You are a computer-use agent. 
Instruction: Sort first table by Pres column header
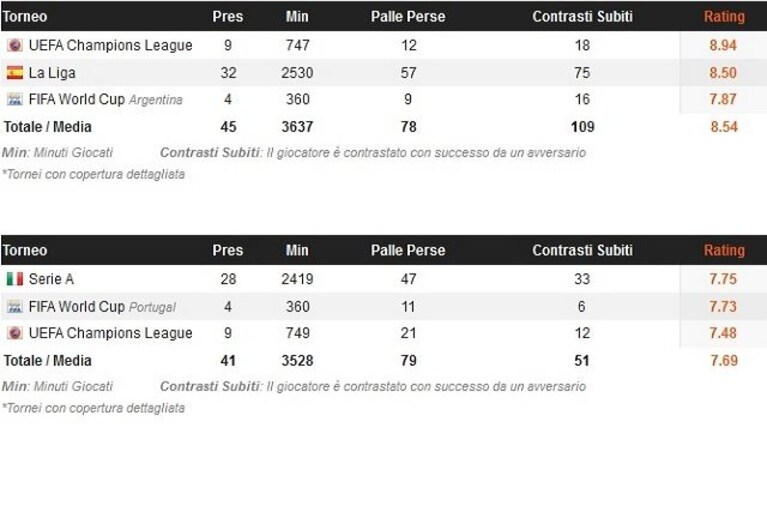[x=227, y=17]
